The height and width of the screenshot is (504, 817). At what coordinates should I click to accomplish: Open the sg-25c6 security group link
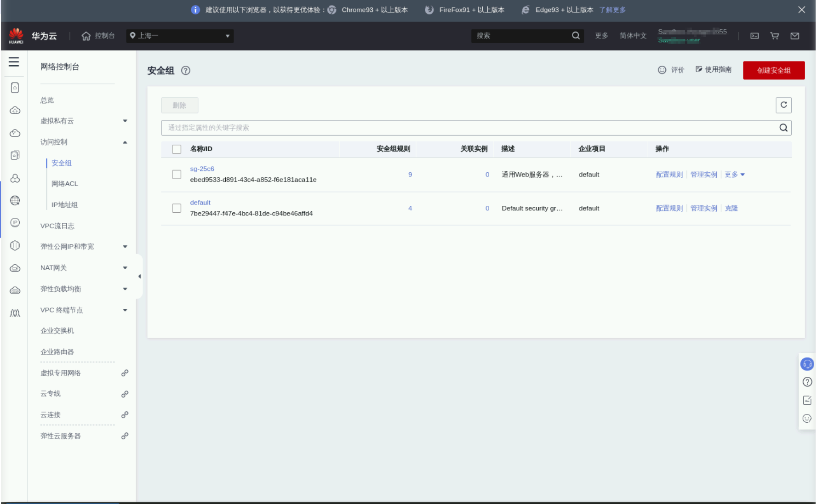[x=202, y=169]
